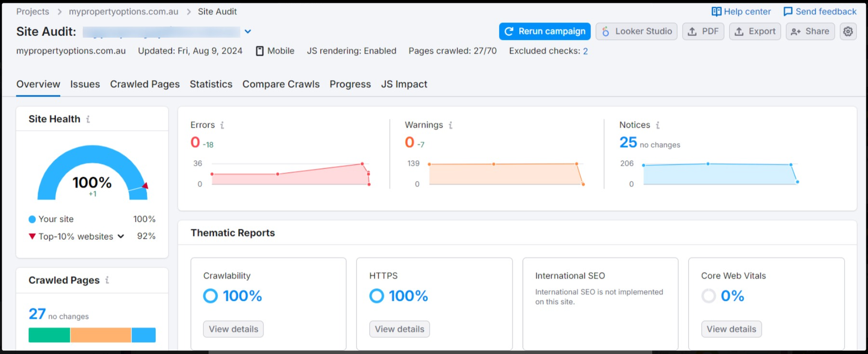Switch to the Overview tab
This screenshot has width=868, height=354.
[x=38, y=84]
